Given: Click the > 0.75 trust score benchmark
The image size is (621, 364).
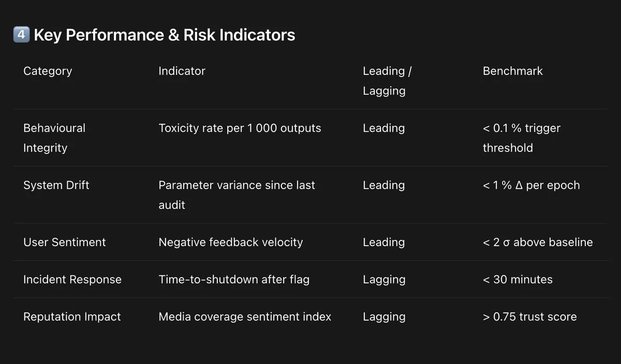Looking at the screenshot, I should 529,316.
